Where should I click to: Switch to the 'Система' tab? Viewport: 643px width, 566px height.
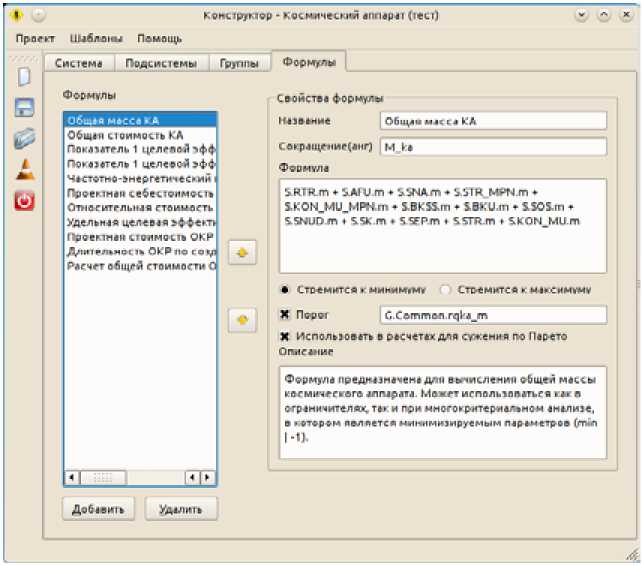pos(79,63)
